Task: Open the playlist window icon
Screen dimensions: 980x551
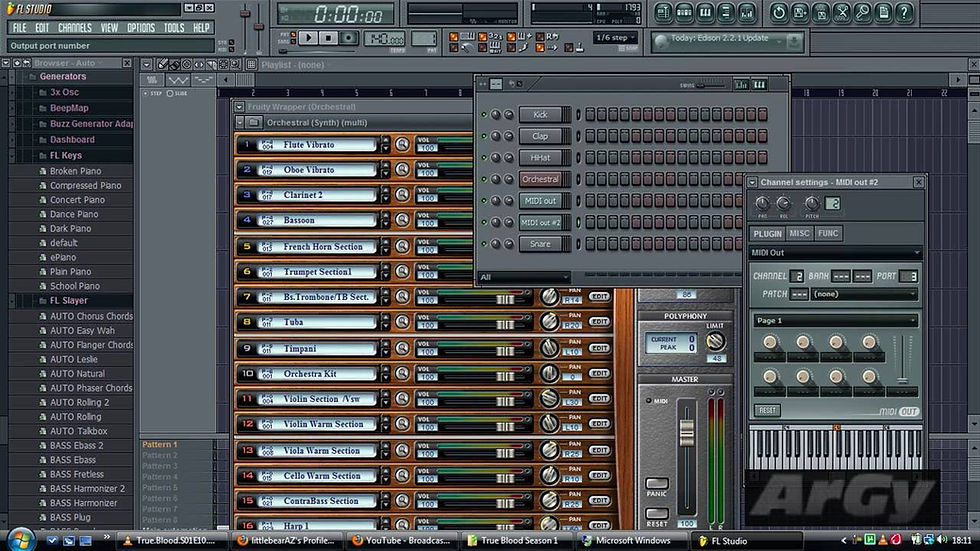Action: coord(663,12)
